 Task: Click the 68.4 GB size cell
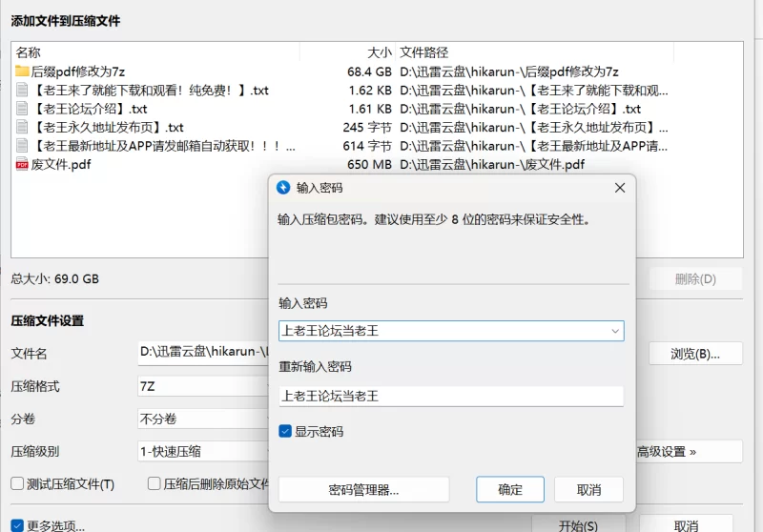tap(369, 72)
